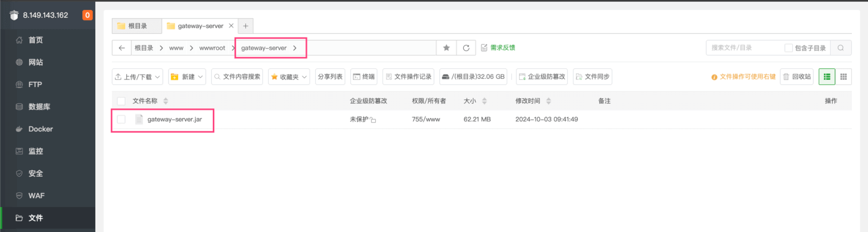Switch to grid view layout
The width and height of the screenshot is (868, 232).
click(843, 77)
